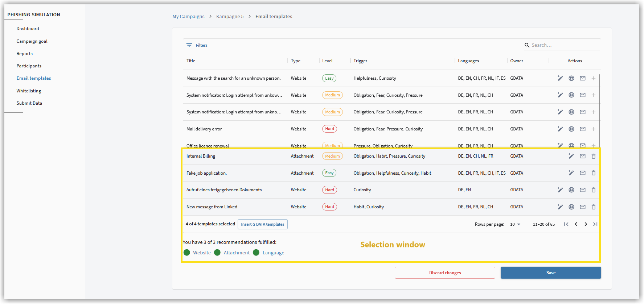Preview email for 'Message with the search' row
The image size is (644, 304).
(x=583, y=78)
